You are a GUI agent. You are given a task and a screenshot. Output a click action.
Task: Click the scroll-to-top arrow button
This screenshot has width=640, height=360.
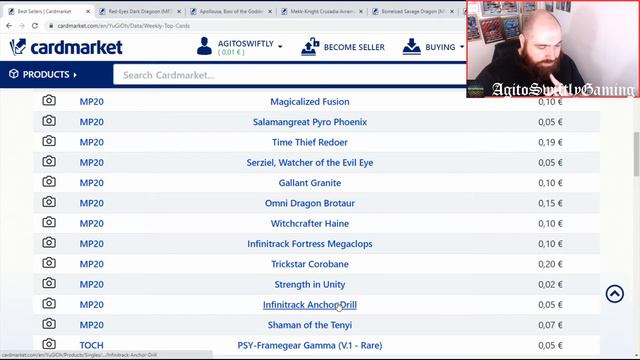pos(615,293)
